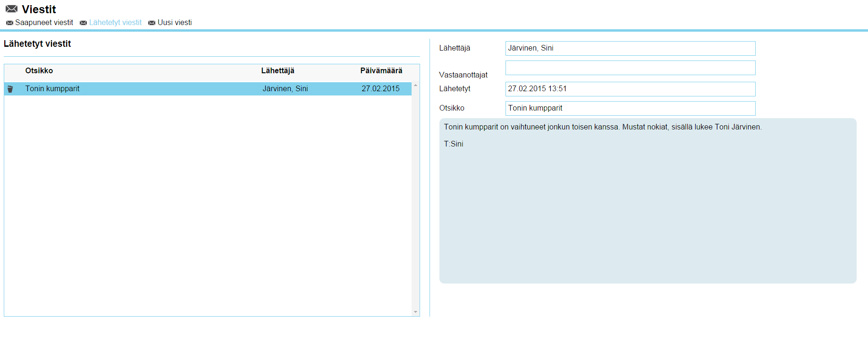Select the Tonin kumpparit row title

coord(52,88)
